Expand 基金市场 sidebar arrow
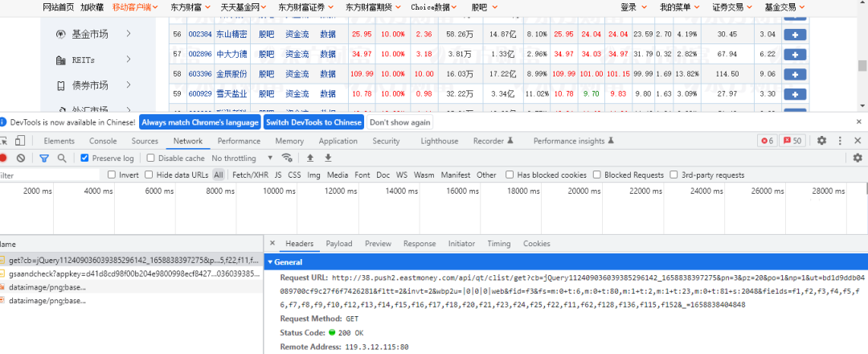868x354 pixels. coord(129,34)
